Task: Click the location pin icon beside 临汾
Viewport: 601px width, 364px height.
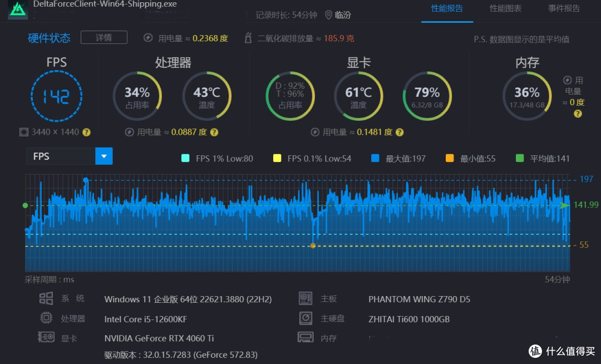Action: click(328, 15)
